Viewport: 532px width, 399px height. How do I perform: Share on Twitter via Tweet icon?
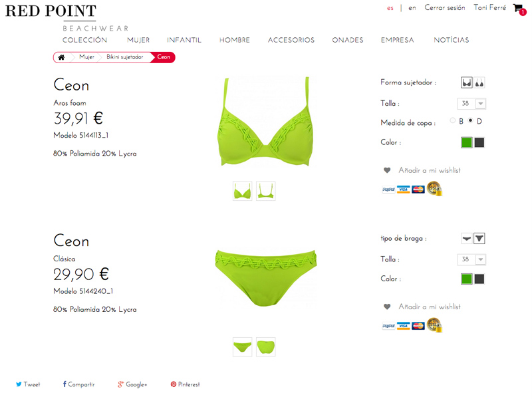(19, 384)
